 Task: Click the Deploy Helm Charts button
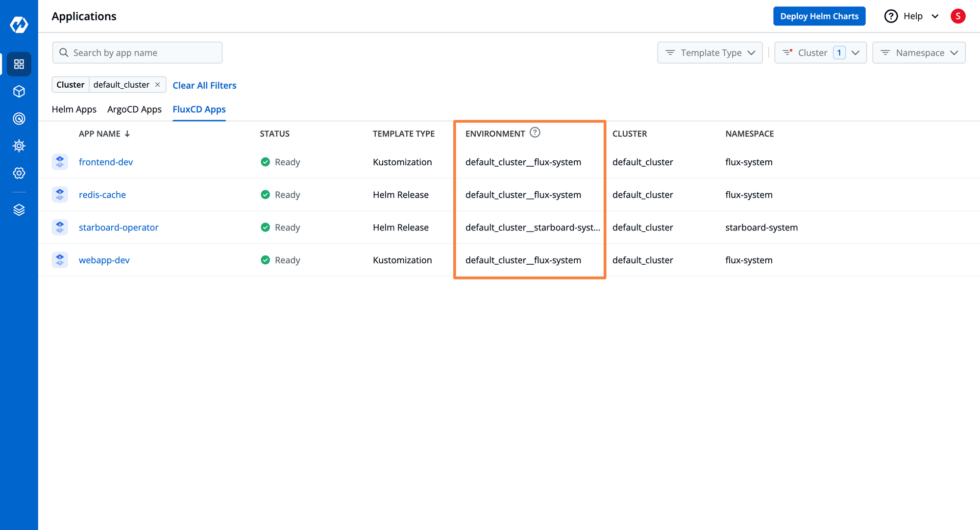click(820, 16)
